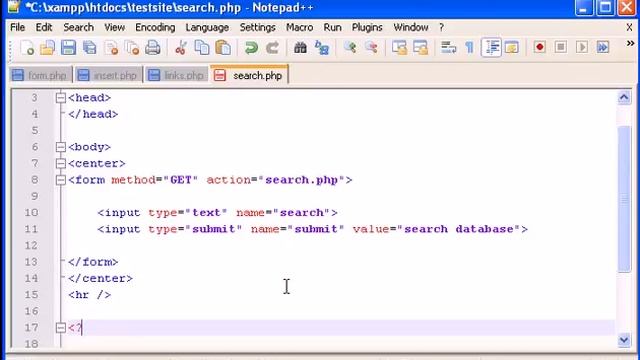This screenshot has height=360, width=640.
Task: Collapse the form tag fold
Action: (61, 180)
